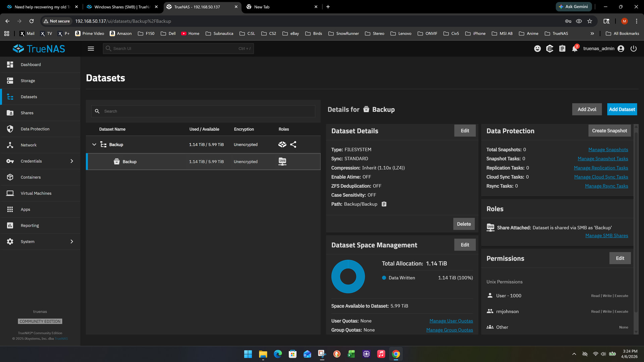Open the Dashboard sidebar item
The width and height of the screenshot is (644, 362).
(40, 65)
